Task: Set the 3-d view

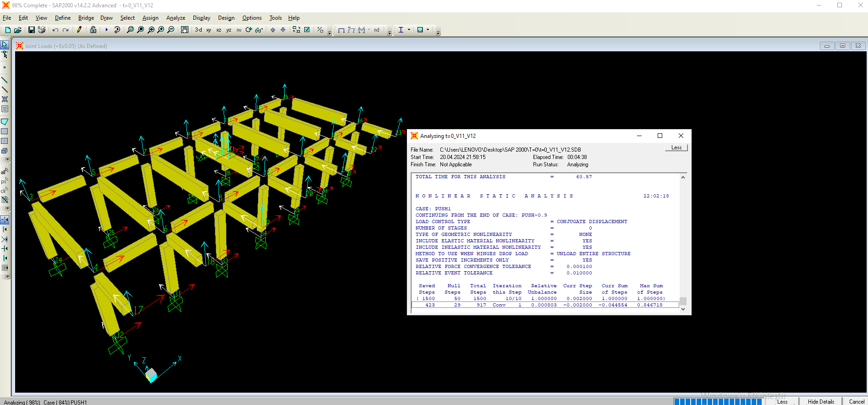Action: tap(198, 30)
